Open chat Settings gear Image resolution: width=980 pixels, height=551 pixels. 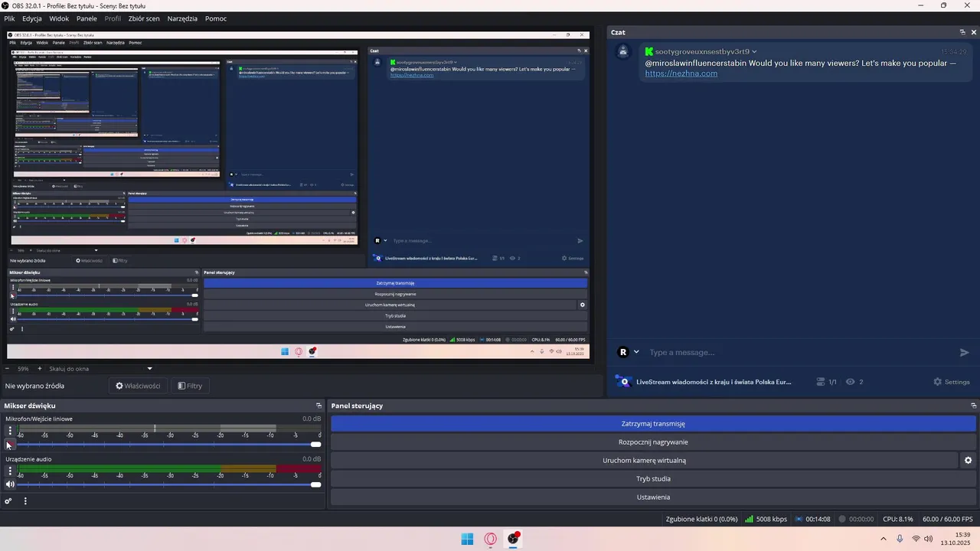[x=951, y=382]
